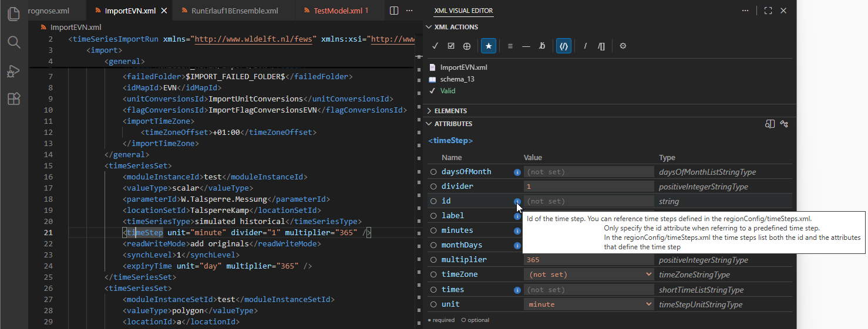Click the daysOfMonth value field
The width and height of the screenshot is (868, 329).
(588, 172)
